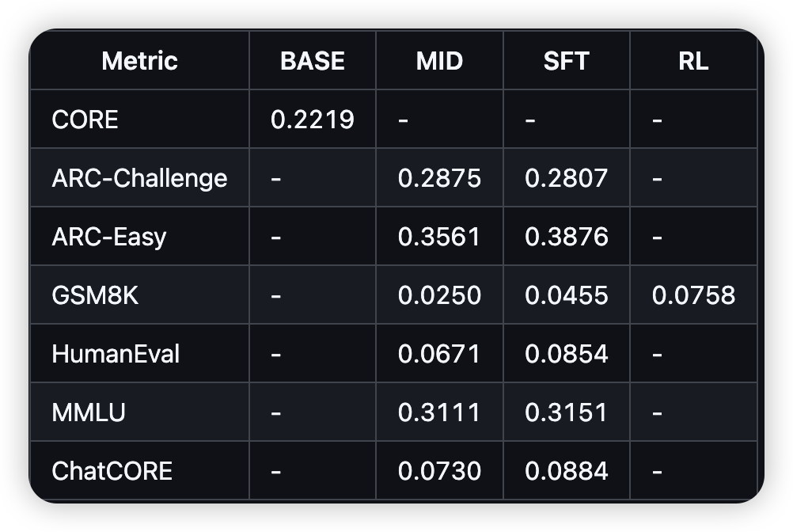Select the HumanEval row label
Viewport: 793px width, 532px height.
point(116,354)
